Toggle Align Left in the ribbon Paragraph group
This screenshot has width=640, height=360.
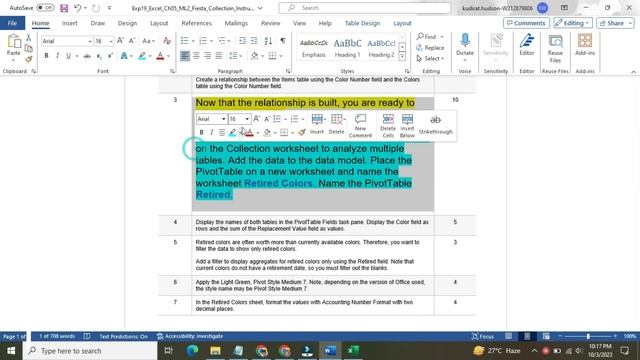pos(185,56)
